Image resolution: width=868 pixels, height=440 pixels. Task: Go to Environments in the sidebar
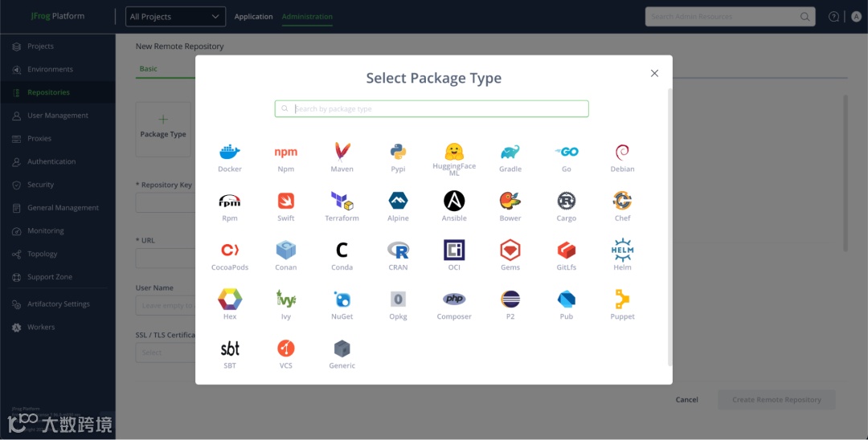click(58, 69)
